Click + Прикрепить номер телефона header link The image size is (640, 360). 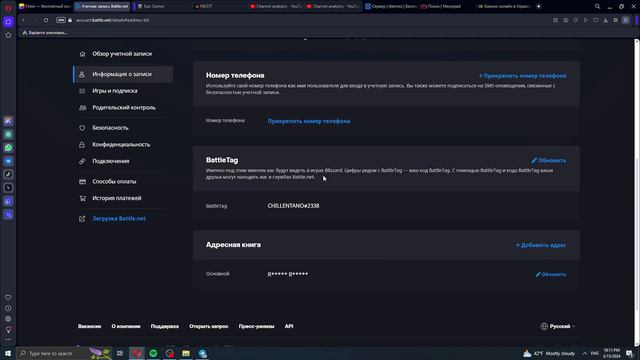(x=522, y=76)
